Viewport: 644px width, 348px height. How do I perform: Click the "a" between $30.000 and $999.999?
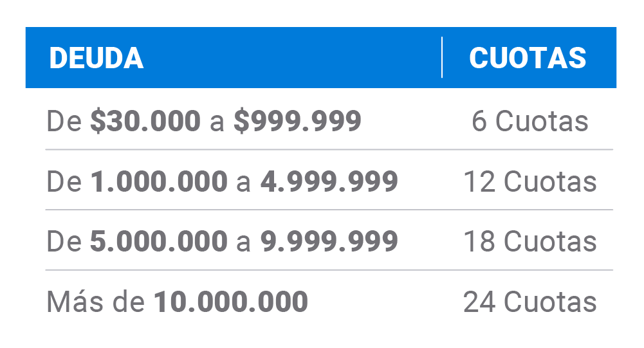click(217, 122)
